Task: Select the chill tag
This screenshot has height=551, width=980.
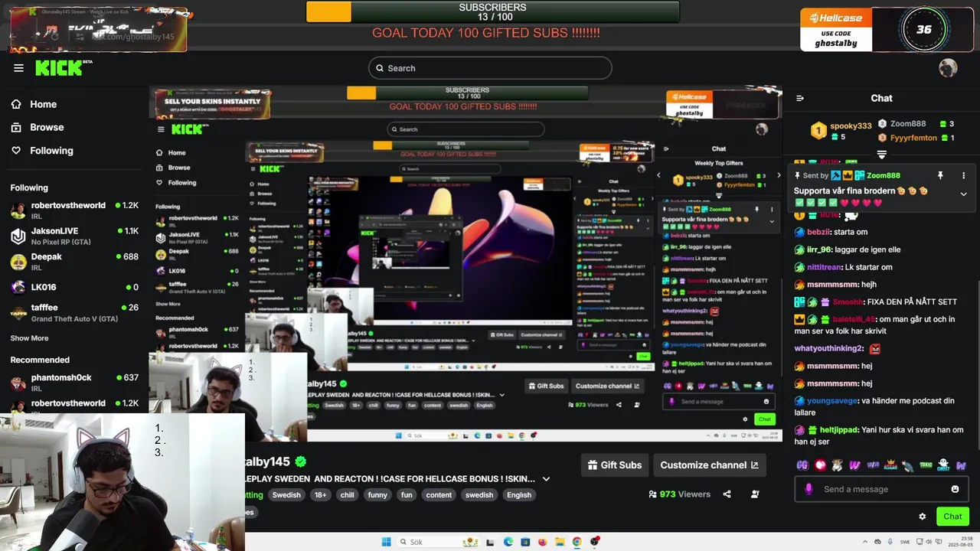Action: pos(347,495)
